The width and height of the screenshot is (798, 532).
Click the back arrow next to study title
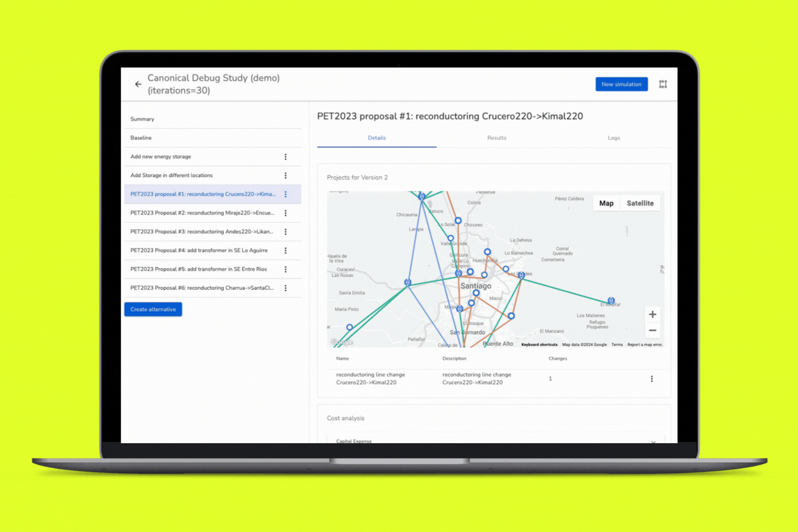[x=138, y=84]
